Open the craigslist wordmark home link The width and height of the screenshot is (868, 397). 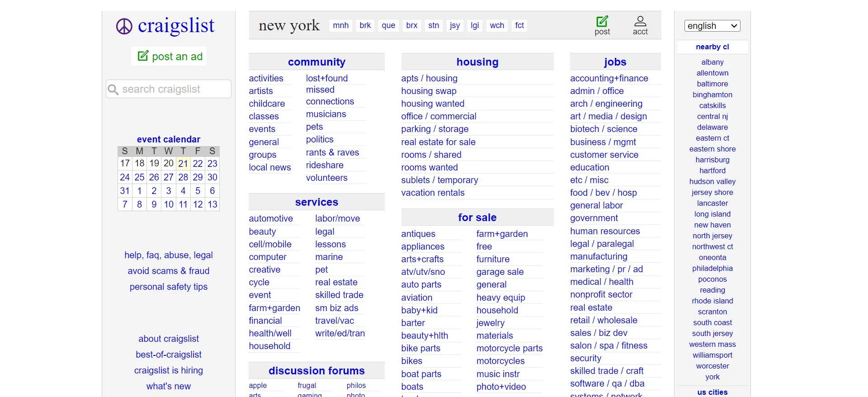(176, 26)
